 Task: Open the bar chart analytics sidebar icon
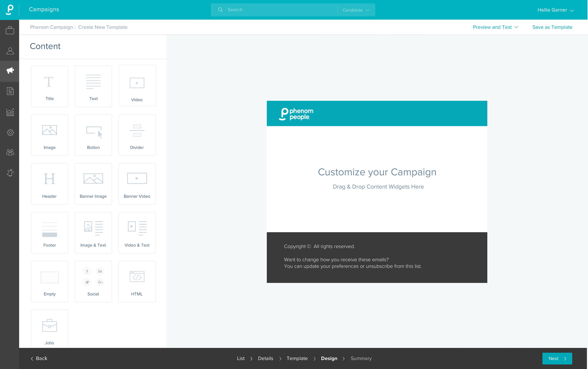click(x=10, y=112)
